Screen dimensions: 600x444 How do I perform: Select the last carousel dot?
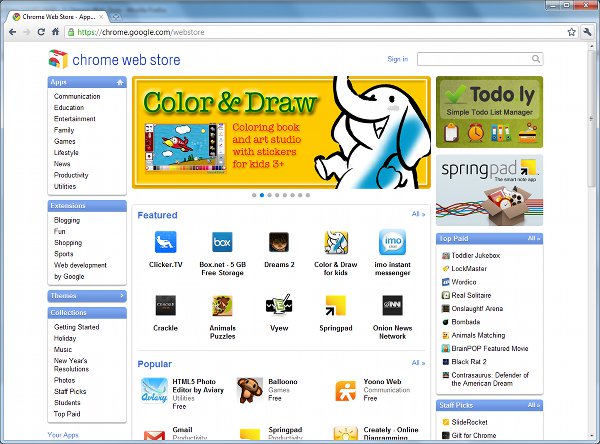tap(308, 195)
